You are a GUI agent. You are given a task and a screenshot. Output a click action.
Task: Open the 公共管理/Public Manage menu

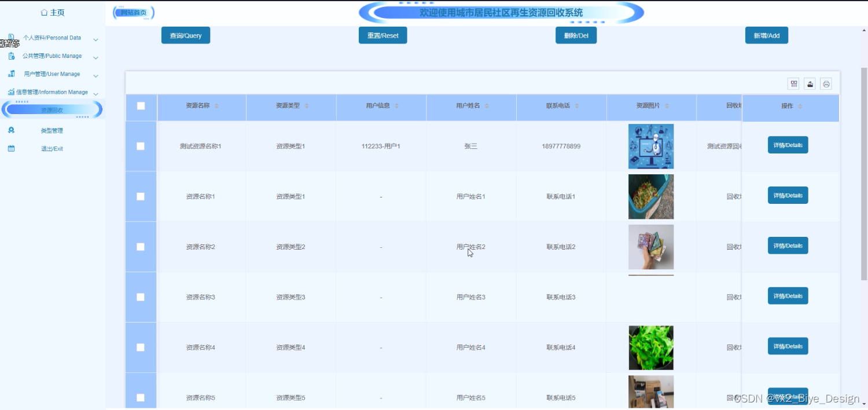click(53, 56)
